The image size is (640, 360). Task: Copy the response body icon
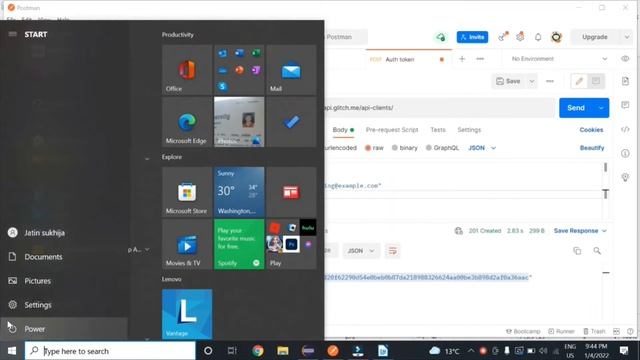(x=577, y=251)
